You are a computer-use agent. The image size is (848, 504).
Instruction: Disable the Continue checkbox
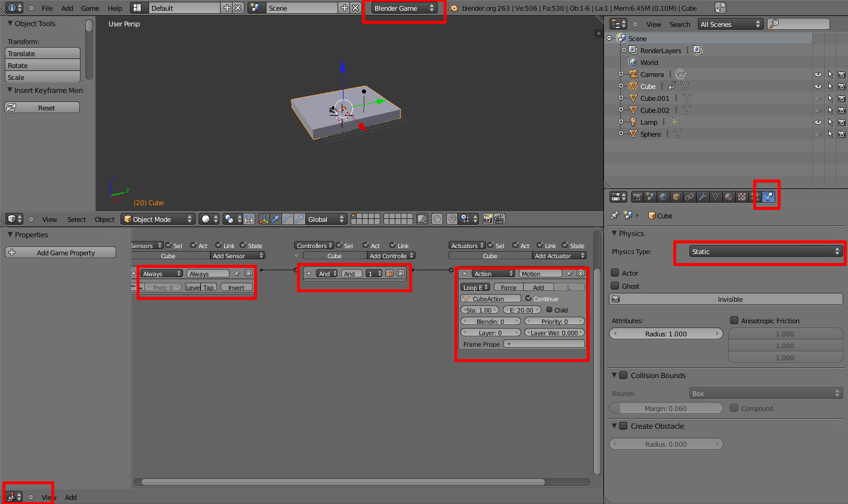point(528,298)
